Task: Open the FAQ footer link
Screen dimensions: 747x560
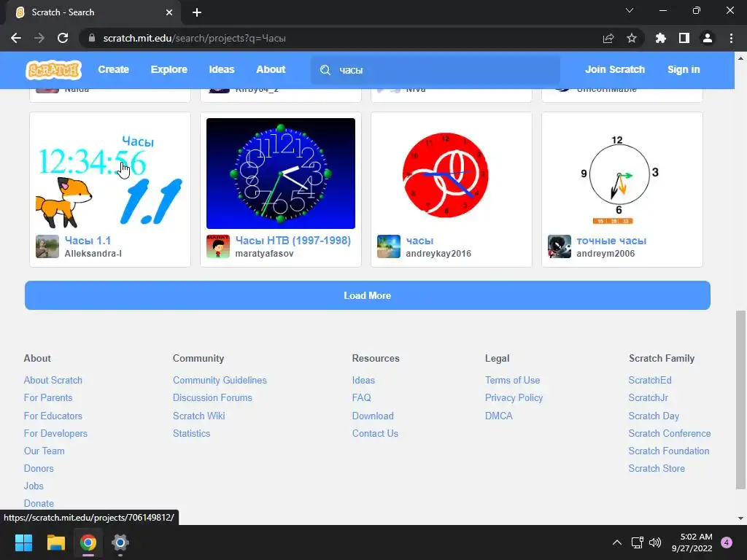Action: pyautogui.click(x=361, y=397)
